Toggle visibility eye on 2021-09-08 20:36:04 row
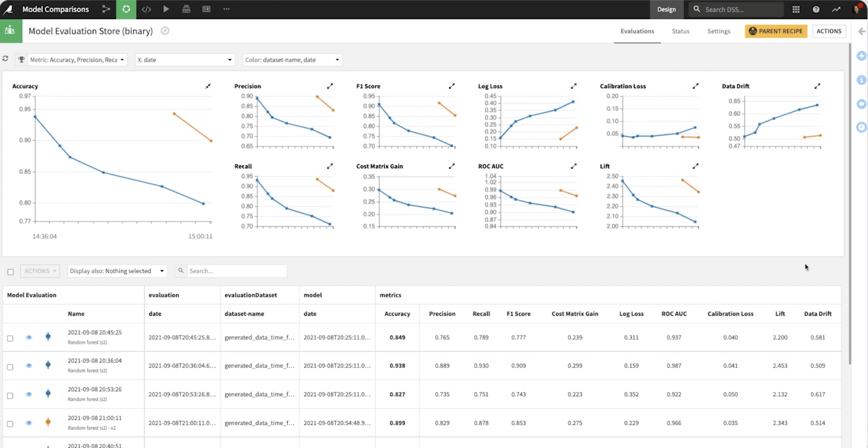This screenshot has width=868, height=448. tap(28, 365)
